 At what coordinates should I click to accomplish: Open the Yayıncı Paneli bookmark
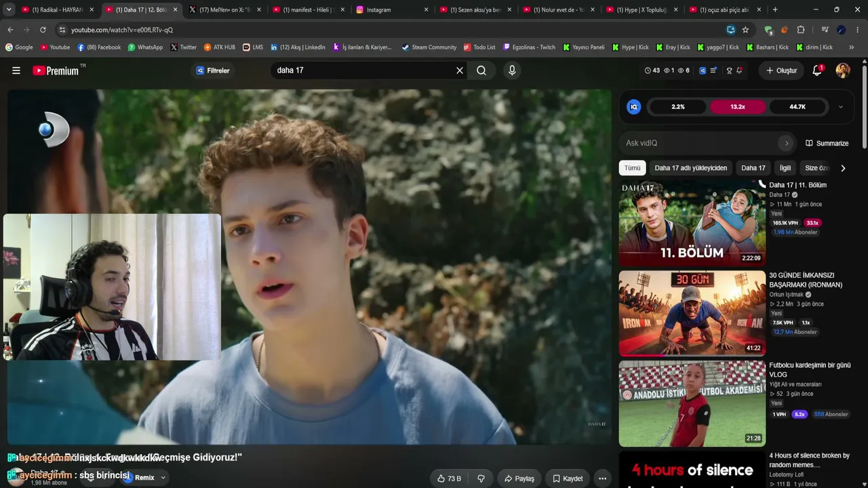(583, 47)
